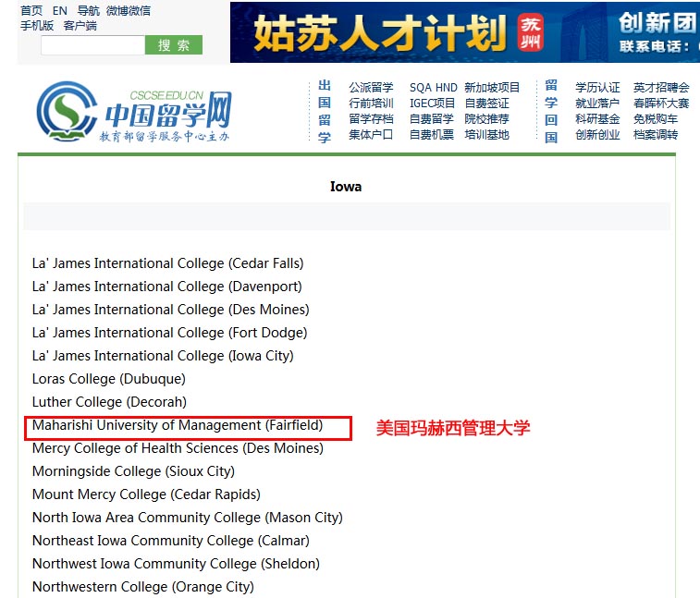
Task: Open 科研基金 menu item
Action: tap(597, 119)
